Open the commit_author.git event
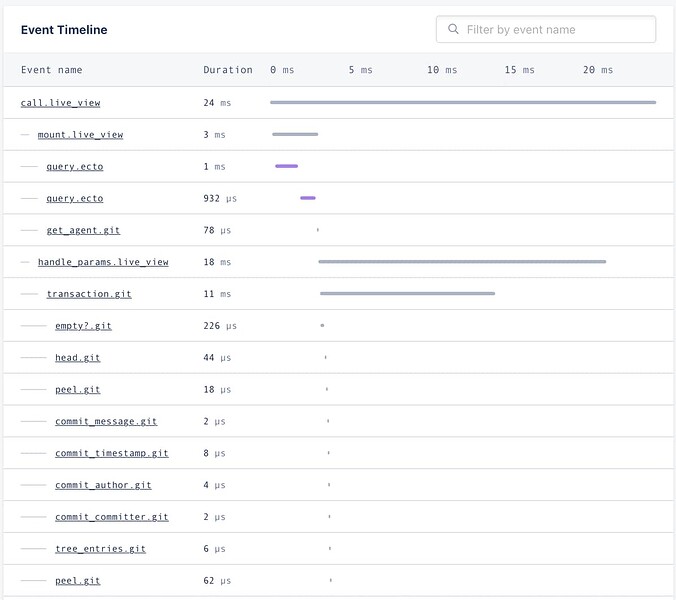The image size is (676, 600). coord(103,485)
